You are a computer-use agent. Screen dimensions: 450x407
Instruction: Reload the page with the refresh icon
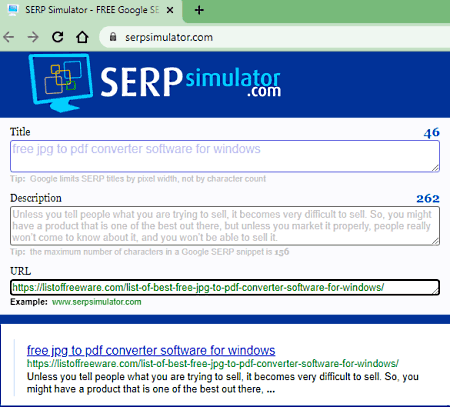[58, 37]
